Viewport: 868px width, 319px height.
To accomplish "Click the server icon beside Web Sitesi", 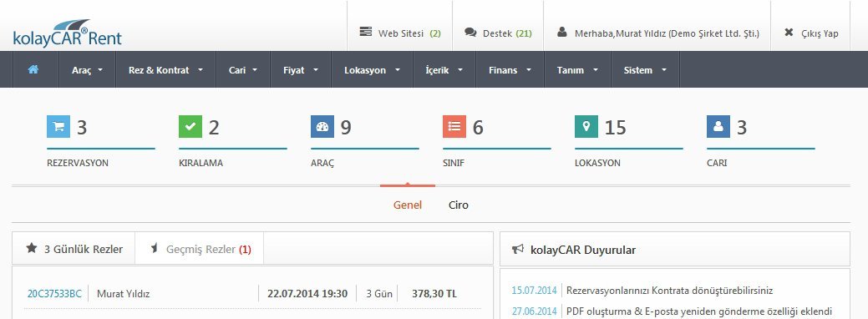I will point(365,32).
